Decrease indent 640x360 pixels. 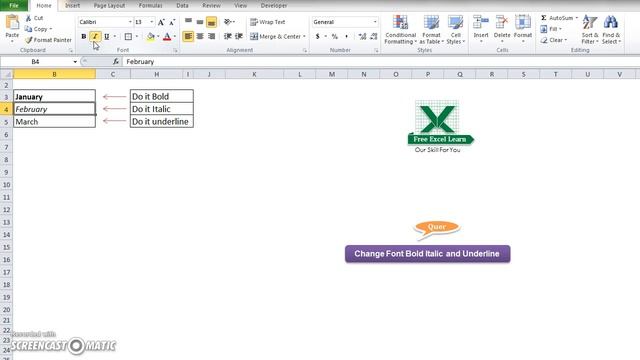point(227,36)
